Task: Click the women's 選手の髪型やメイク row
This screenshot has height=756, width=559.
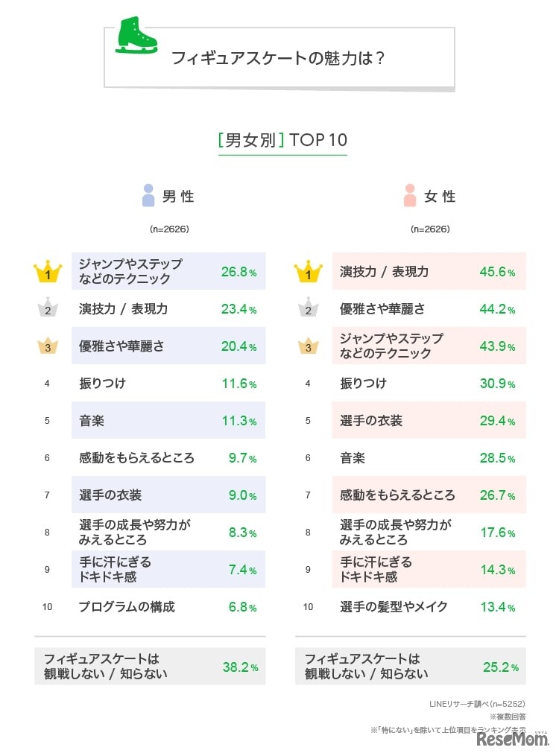Action: (x=429, y=607)
